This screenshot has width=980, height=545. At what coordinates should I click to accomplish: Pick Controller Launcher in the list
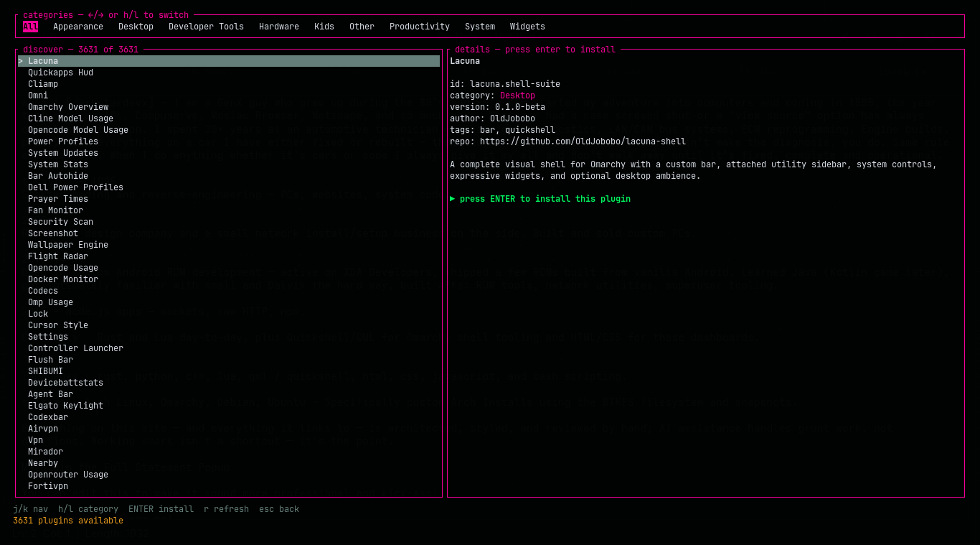[x=229, y=348]
